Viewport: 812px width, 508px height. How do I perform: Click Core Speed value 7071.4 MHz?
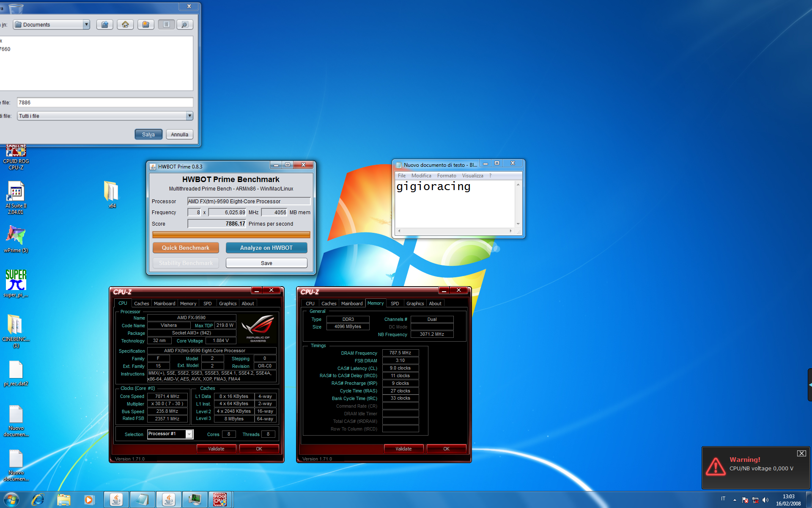pyautogui.click(x=167, y=396)
